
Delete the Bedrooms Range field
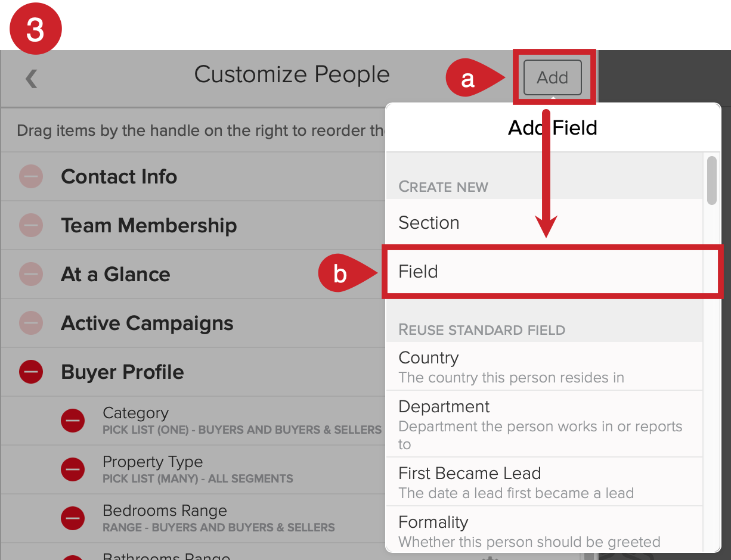tap(73, 518)
